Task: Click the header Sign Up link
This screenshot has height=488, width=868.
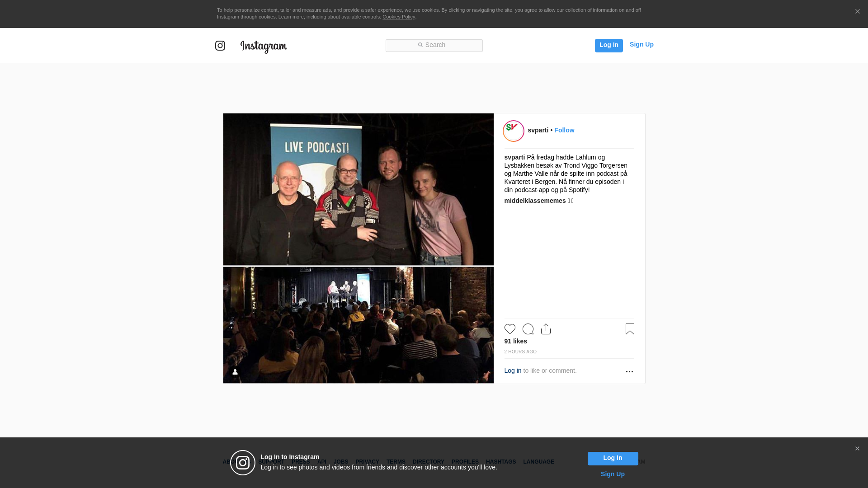Action: pos(642,44)
